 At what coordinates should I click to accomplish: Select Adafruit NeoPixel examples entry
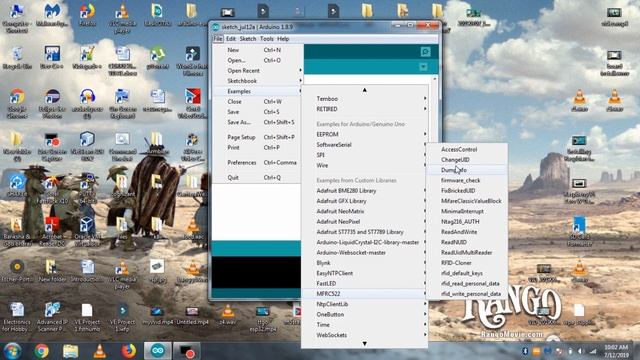point(364,222)
